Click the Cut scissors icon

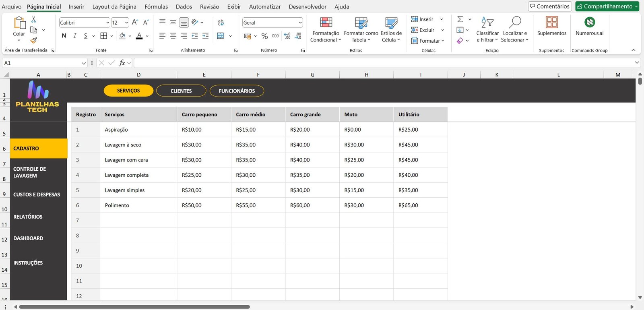click(x=34, y=19)
